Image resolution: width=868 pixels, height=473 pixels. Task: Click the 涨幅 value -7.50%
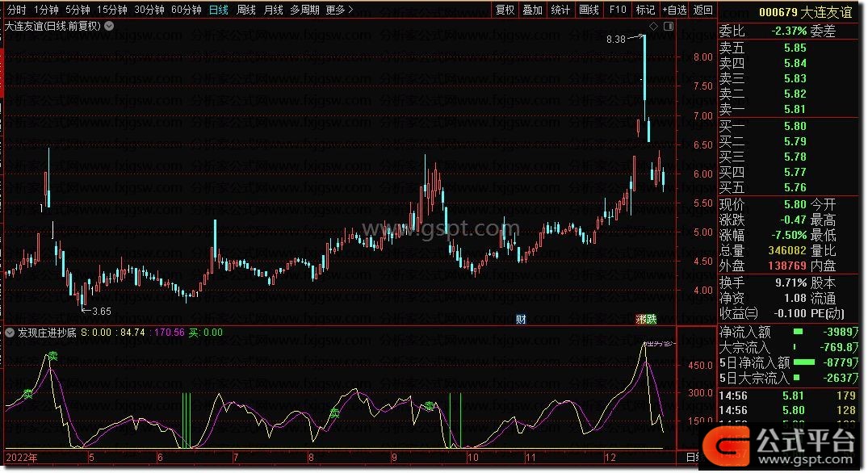[x=789, y=235]
